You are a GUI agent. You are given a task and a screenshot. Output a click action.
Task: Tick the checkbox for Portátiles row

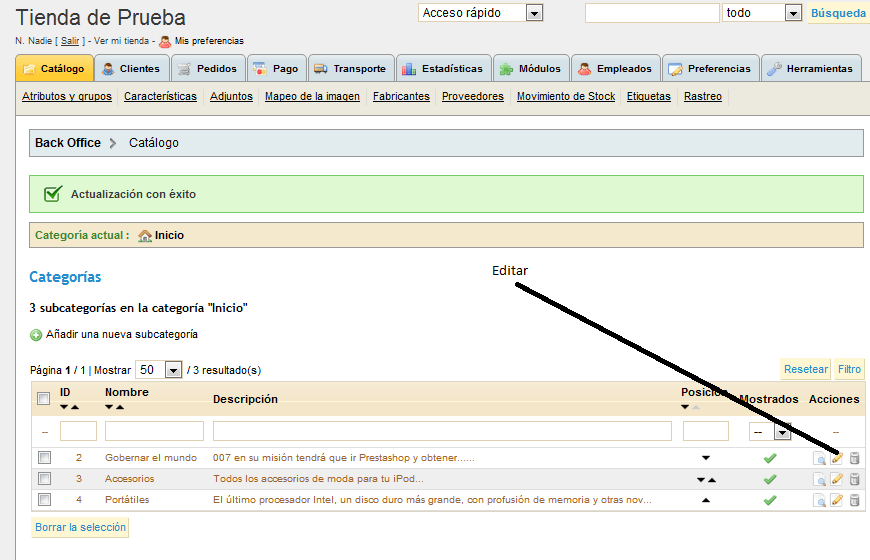pyautogui.click(x=44, y=499)
